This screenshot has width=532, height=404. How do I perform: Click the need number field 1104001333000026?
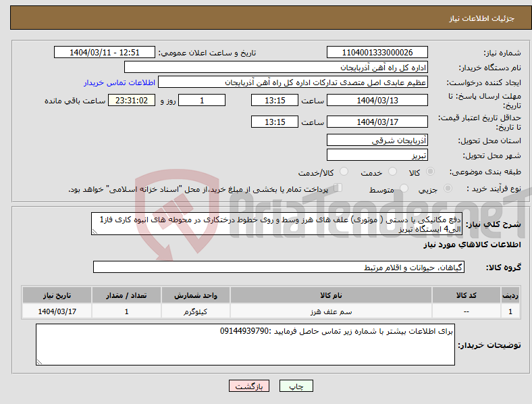tap(377, 52)
